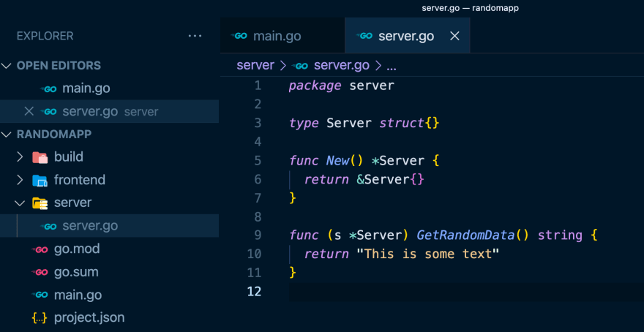This screenshot has width=644, height=332.
Task: Select server.go entry under Open Editors
Action: coord(109,112)
